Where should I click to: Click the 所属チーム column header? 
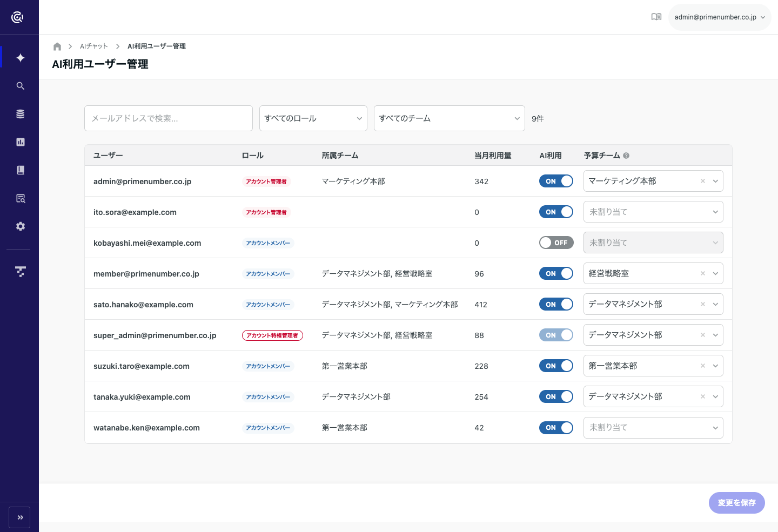[x=340, y=156]
